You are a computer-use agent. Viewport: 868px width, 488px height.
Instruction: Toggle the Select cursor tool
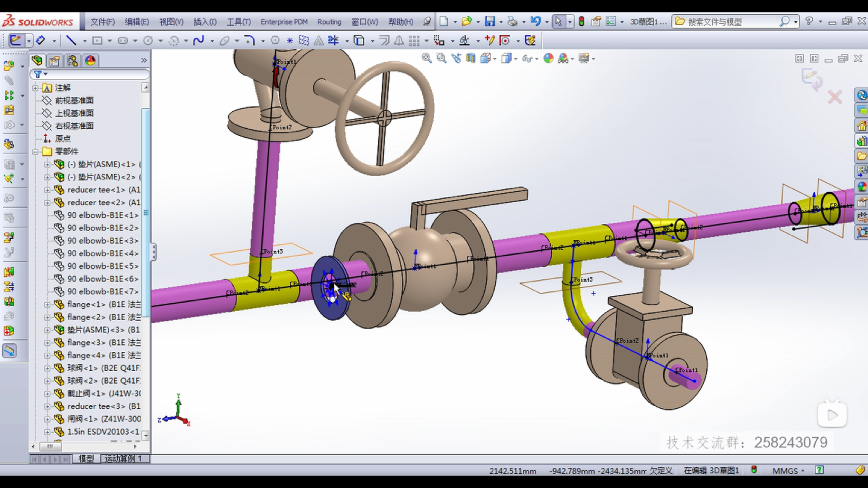(x=558, y=22)
